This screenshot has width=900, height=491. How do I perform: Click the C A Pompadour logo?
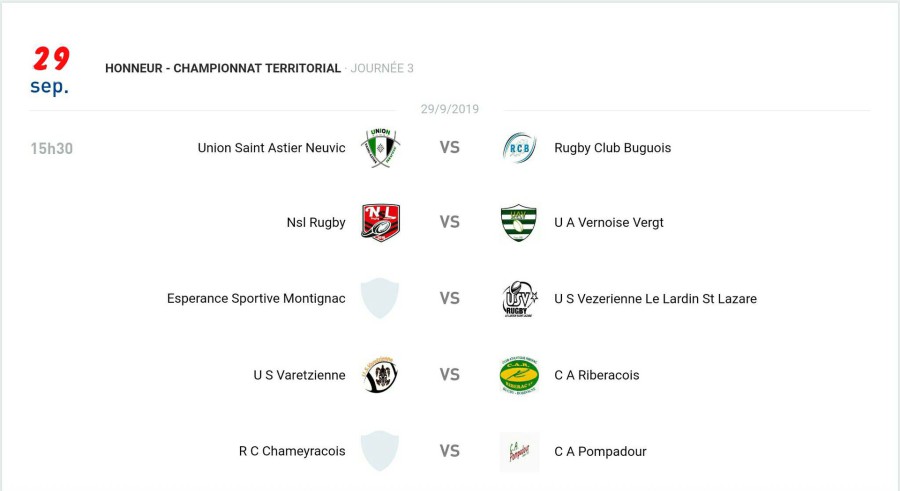519,452
